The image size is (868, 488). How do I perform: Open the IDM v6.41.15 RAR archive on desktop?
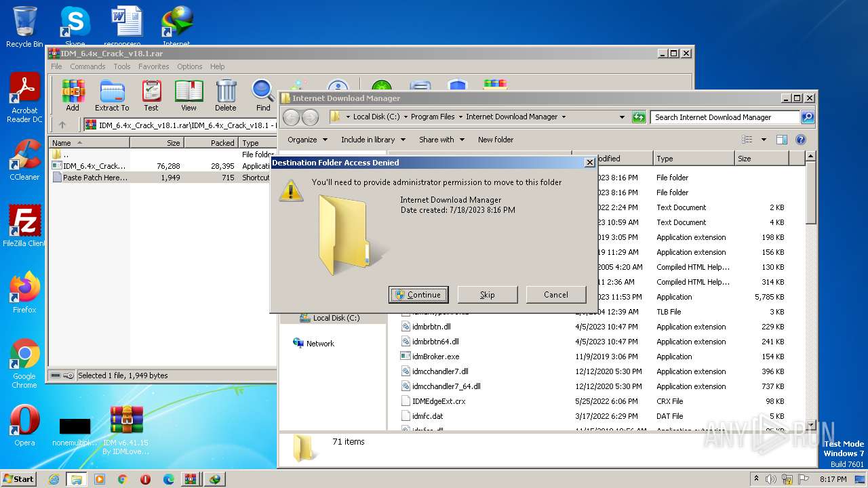pos(126,430)
